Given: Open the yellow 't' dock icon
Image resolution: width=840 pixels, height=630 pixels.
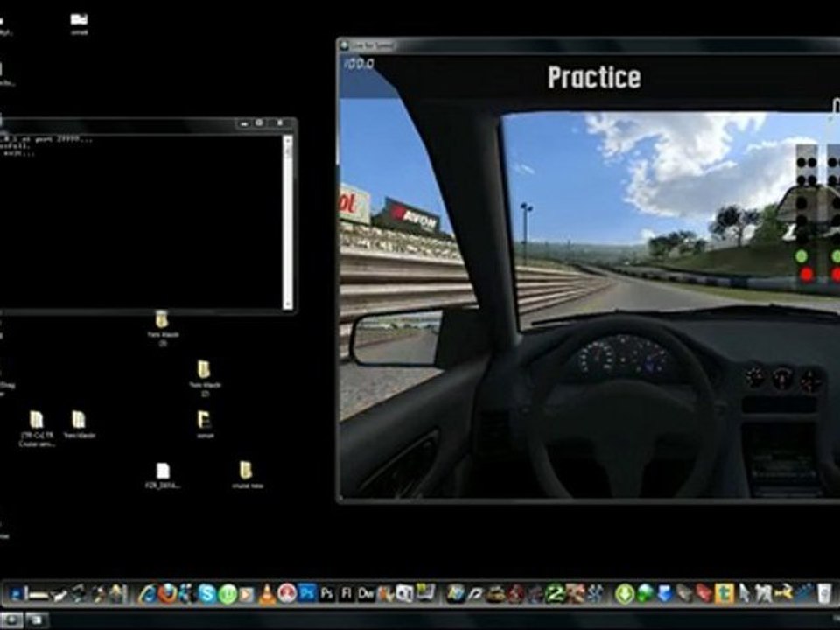Looking at the screenshot, I should (724, 593).
